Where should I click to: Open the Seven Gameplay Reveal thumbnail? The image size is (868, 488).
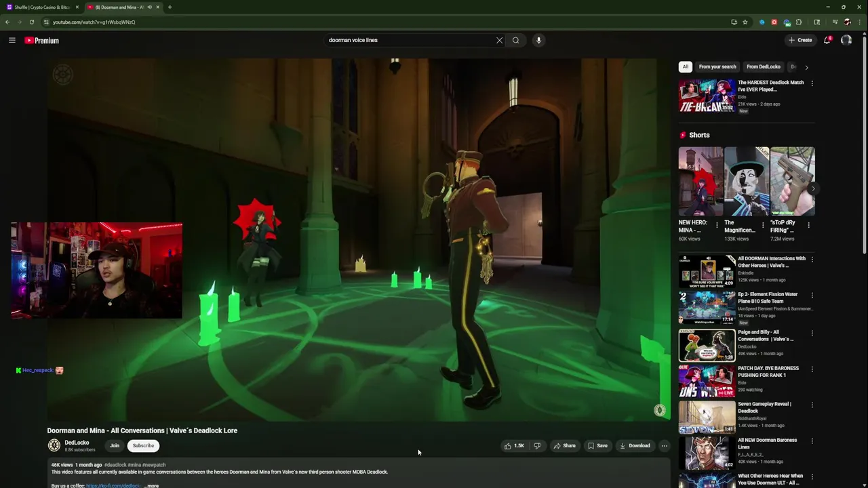707,417
